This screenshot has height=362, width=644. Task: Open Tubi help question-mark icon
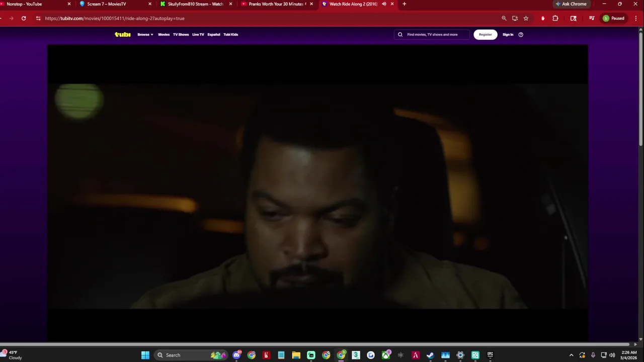[x=521, y=35]
